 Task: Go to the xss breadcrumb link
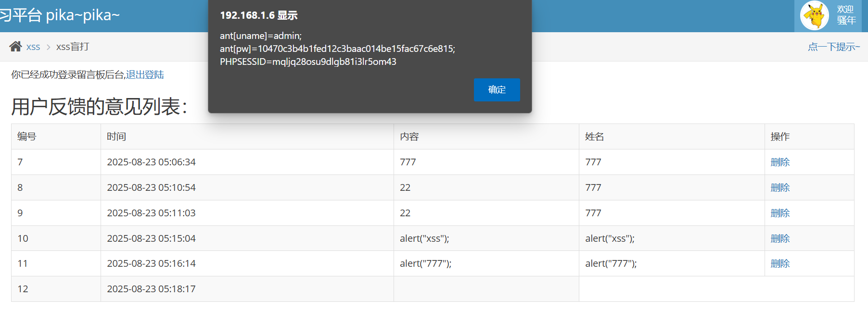33,47
